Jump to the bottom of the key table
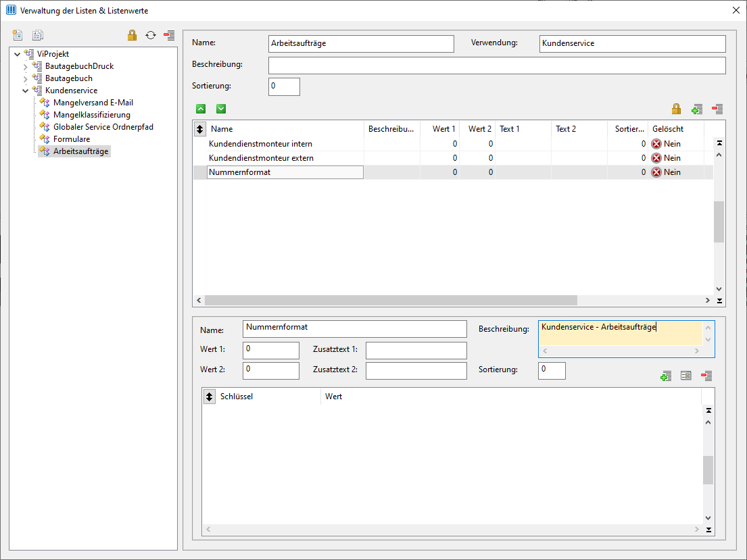747x560 pixels. coord(708,530)
